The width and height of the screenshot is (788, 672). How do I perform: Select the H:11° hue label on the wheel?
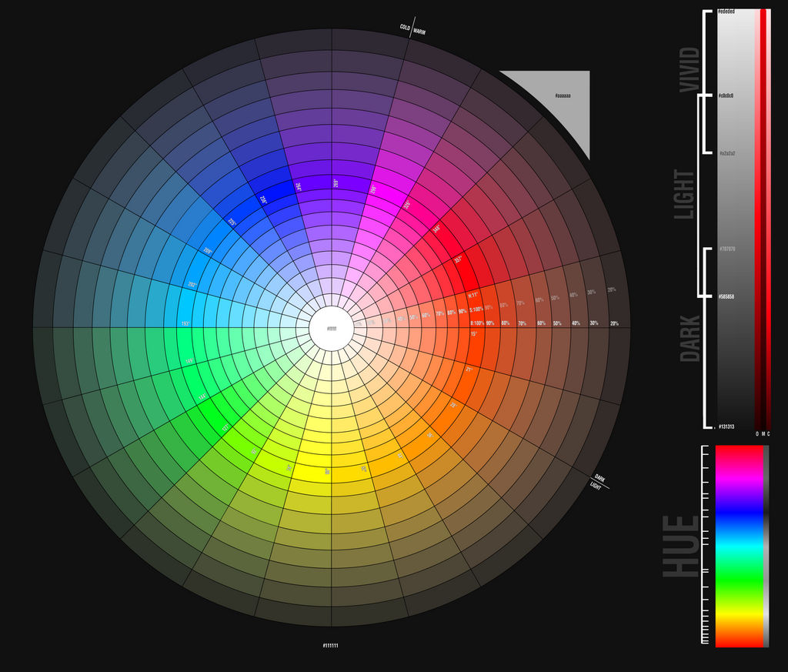pos(473,294)
